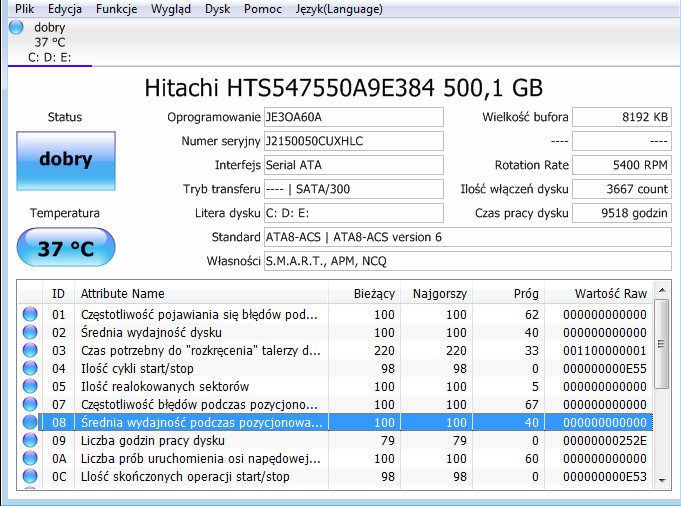Open the Funkcje menu
Viewport: 681px width, 506px height.
click(116, 9)
